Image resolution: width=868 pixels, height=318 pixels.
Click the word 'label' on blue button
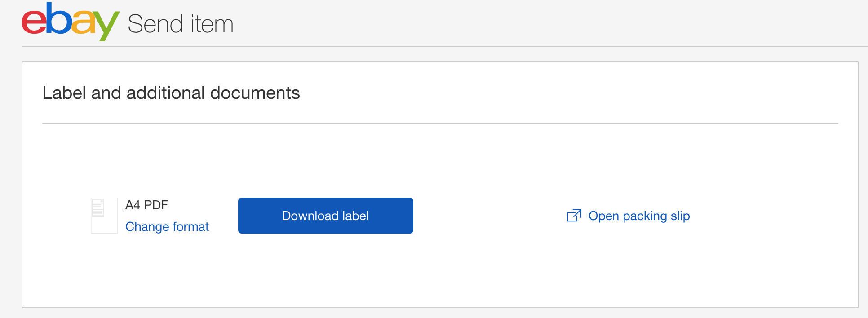click(x=355, y=216)
